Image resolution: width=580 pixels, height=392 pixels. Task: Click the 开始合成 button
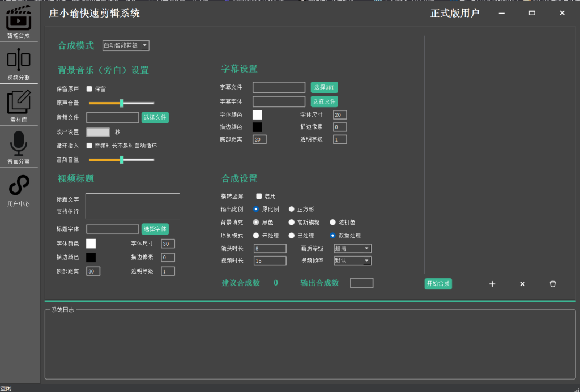[438, 284]
